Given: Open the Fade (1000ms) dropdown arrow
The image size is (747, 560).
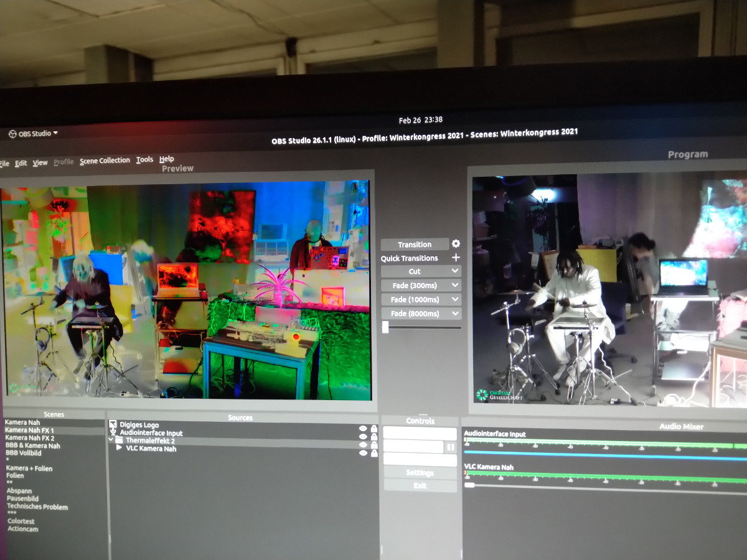Looking at the screenshot, I should pyautogui.click(x=455, y=299).
